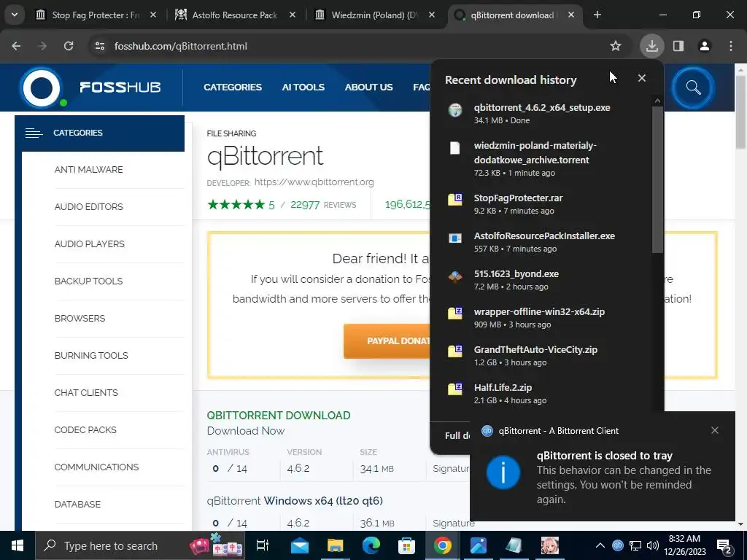The width and height of the screenshot is (747, 560).
Task: Close the Recent download history popup
Action: (x=642, y=78)
